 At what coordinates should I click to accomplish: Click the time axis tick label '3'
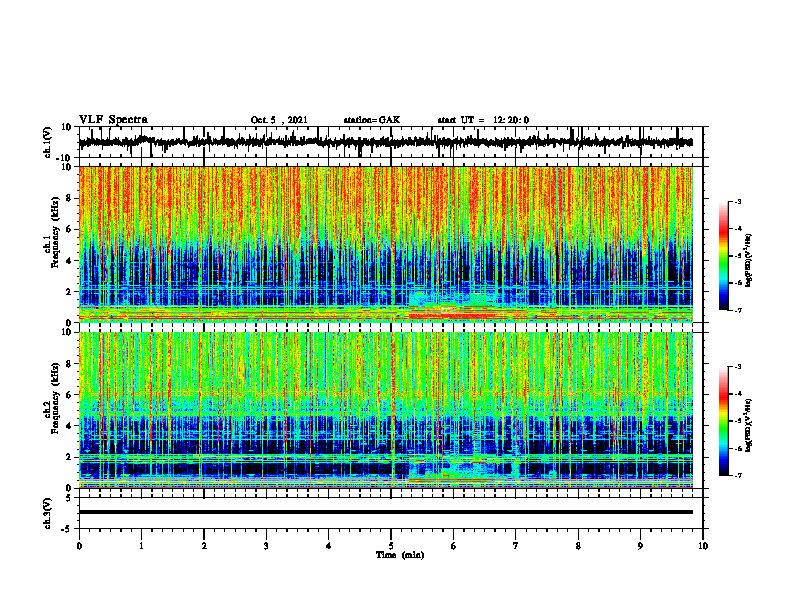(x=266, y=546)
